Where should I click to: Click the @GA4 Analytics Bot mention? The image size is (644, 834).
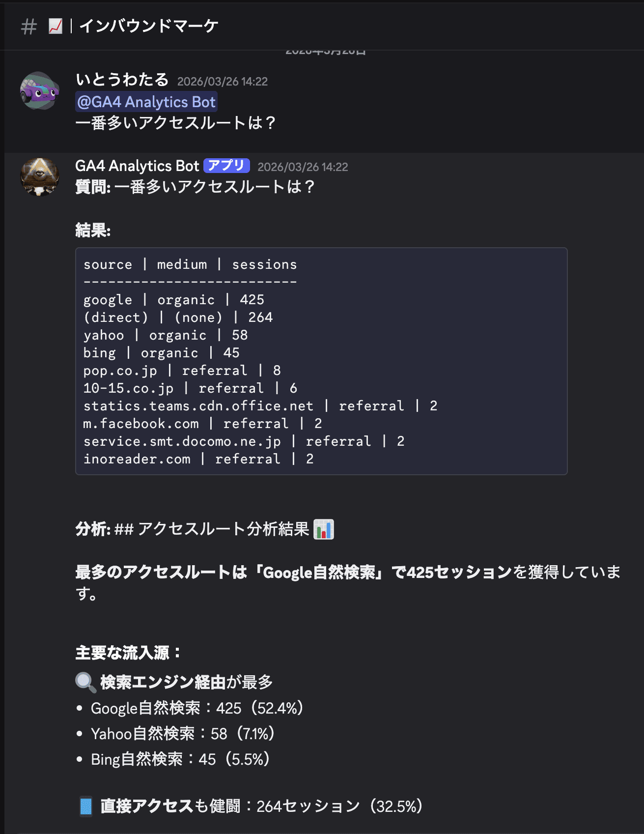[146, 102]
